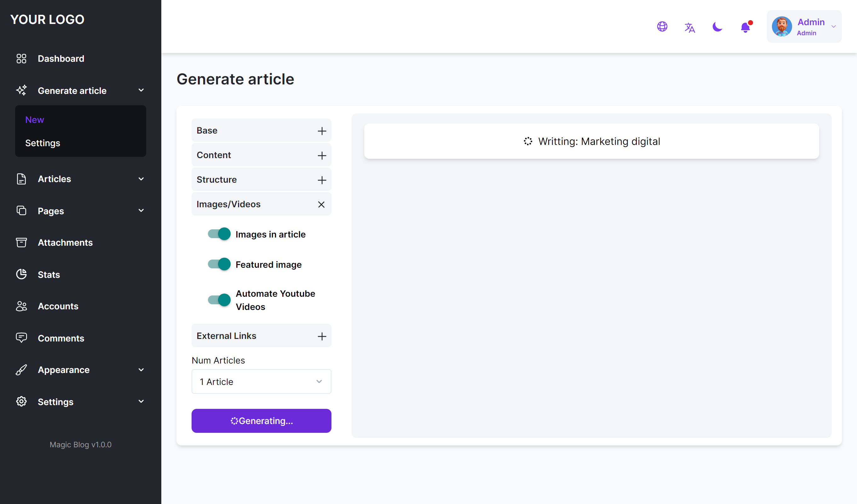Select the New submenu item
The height and width of the screenshot is (504, 857).
(x=34, y=120)
